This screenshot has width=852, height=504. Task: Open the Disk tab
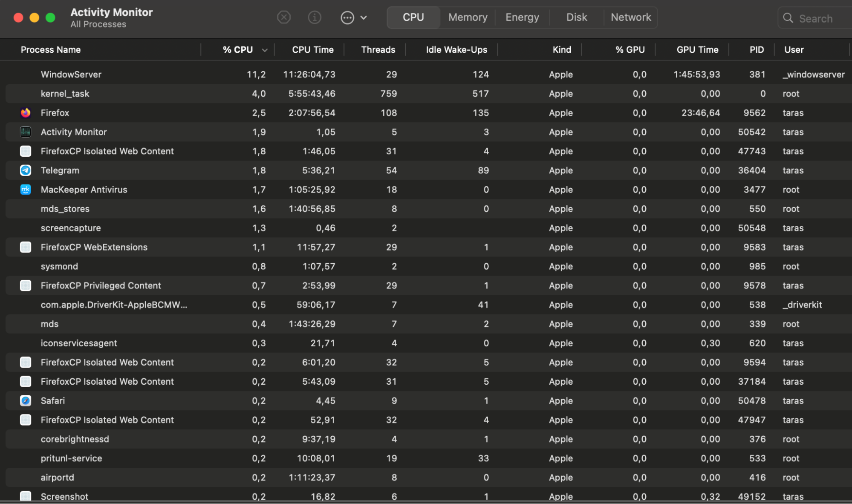click(x=576, y=17)
